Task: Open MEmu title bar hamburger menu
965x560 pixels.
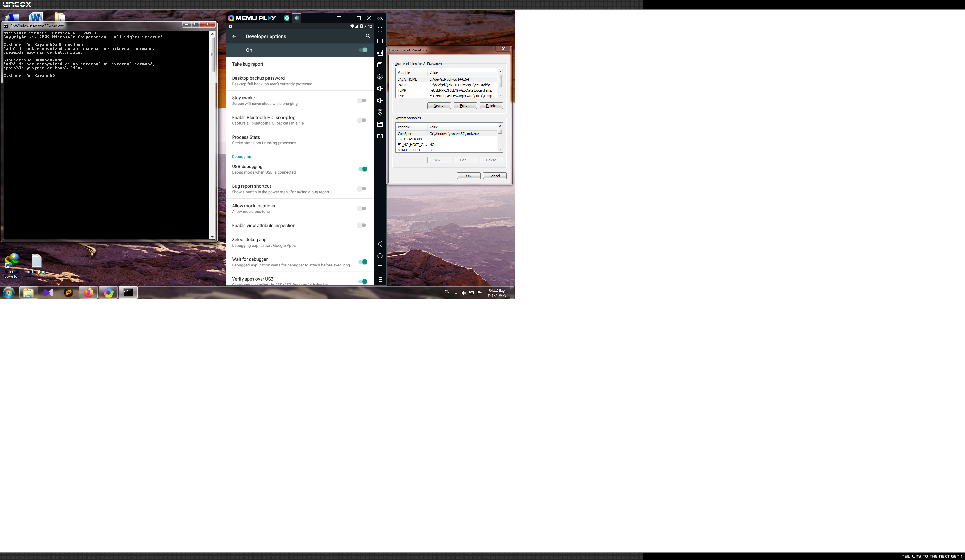Action: tap(339, 18)
